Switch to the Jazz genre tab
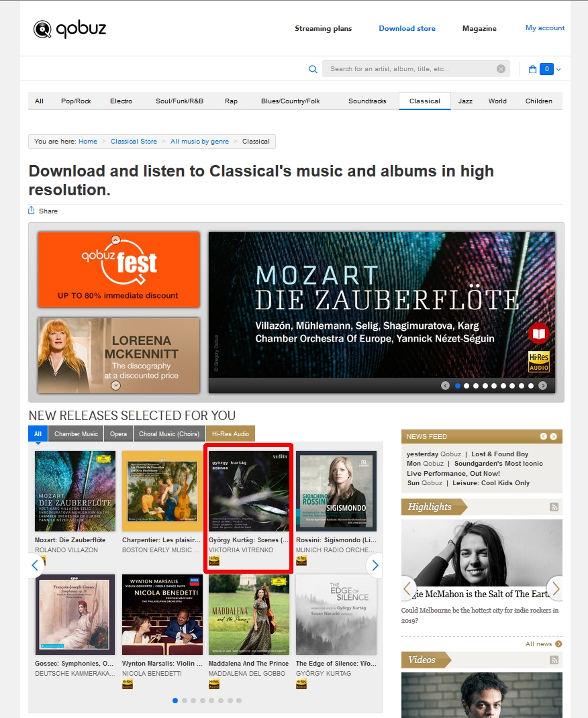The width and height of the screenshot is (588, 718). tap(465, 101)
